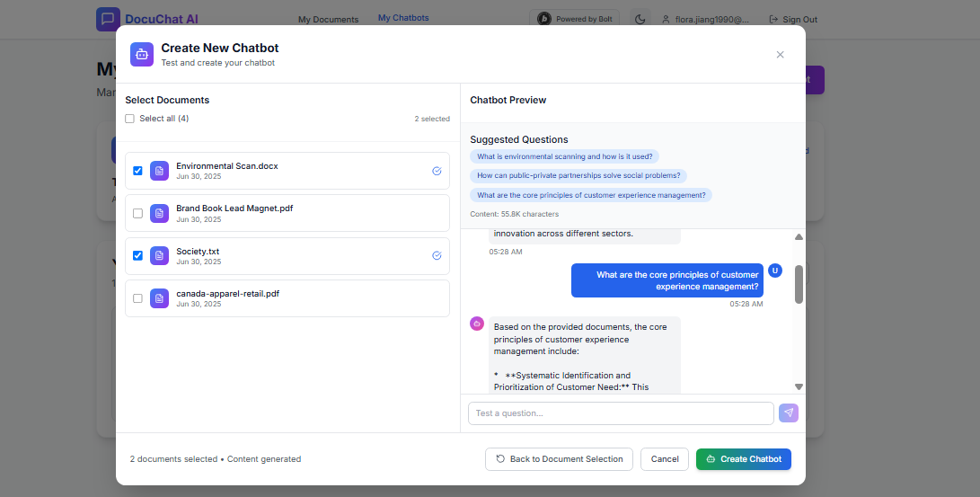Image resolution: width=980 pixels, height=497 pixels.
Task: Click the verified check icon on Environmental Scan row
Action: [x=437, y=171]
